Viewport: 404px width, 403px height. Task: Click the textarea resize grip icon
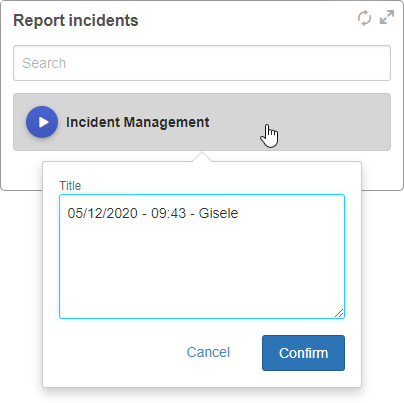339,313
